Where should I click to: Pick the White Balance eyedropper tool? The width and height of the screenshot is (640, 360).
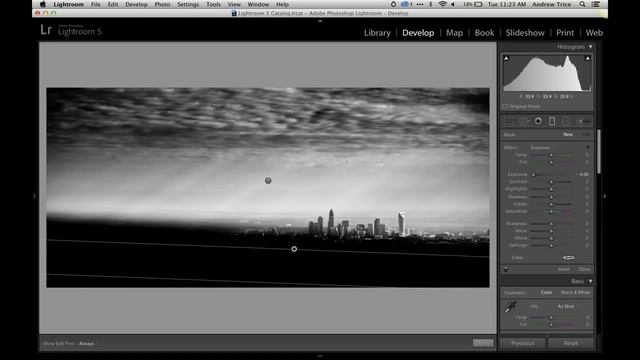pos(510,307)
